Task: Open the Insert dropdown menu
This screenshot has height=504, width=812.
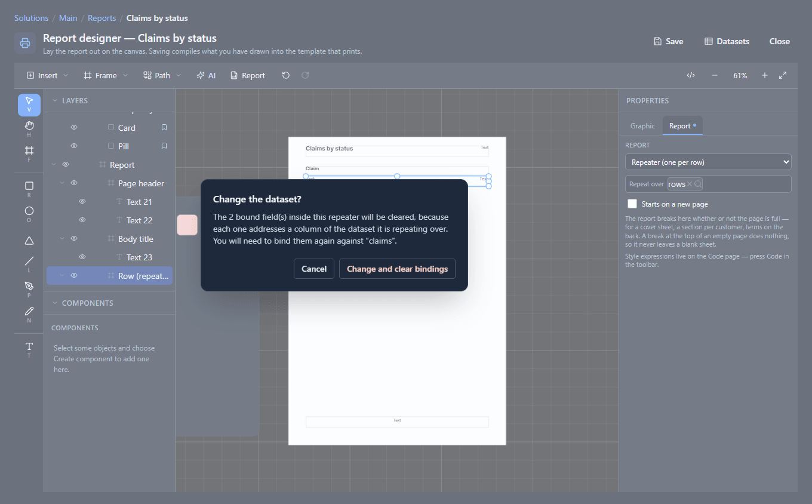Action: point(48,75)
